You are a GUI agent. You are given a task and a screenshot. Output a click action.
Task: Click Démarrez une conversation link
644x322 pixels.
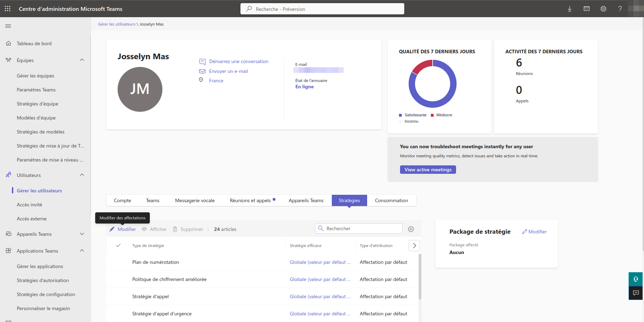click(238, 61)
